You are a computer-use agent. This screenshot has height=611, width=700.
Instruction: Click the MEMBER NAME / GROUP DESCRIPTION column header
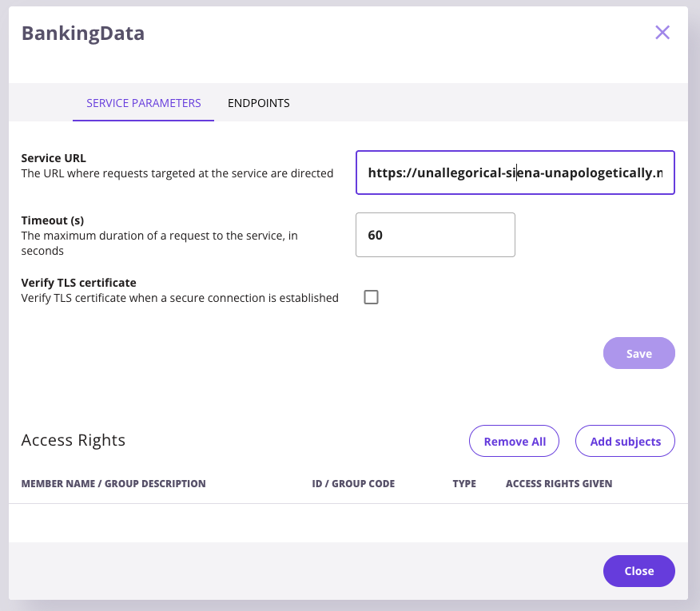113,483
